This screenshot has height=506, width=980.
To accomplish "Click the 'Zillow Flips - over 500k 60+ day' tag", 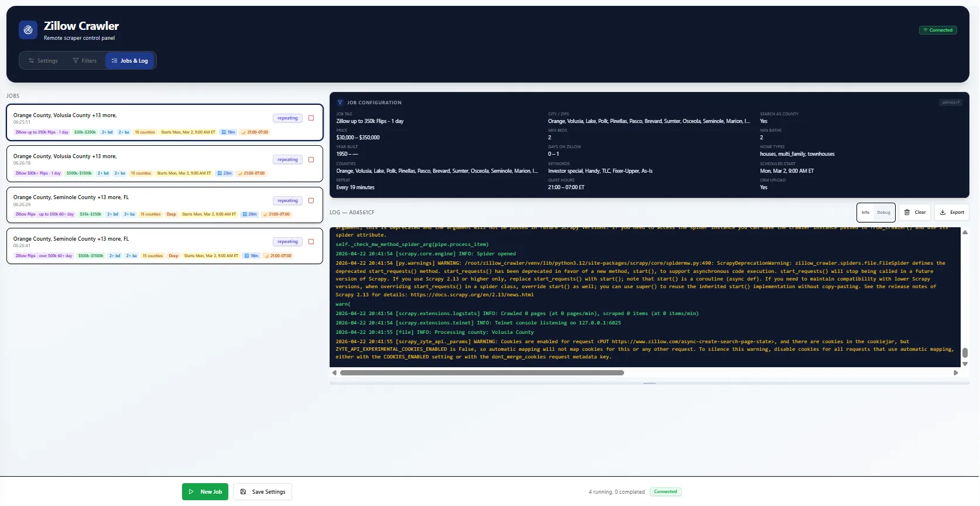I will (44, 256).
